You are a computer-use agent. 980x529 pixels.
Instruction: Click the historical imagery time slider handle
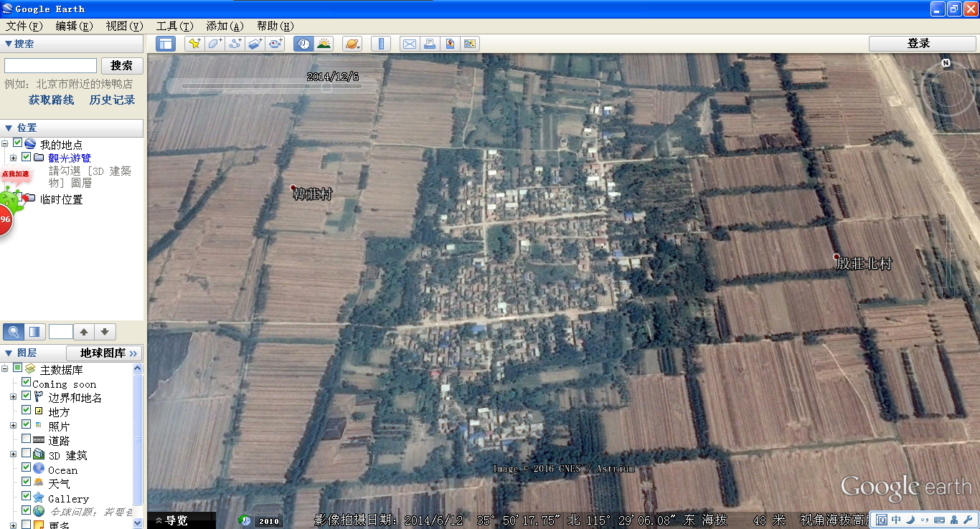pyautogui.click(x=327, y=87)
